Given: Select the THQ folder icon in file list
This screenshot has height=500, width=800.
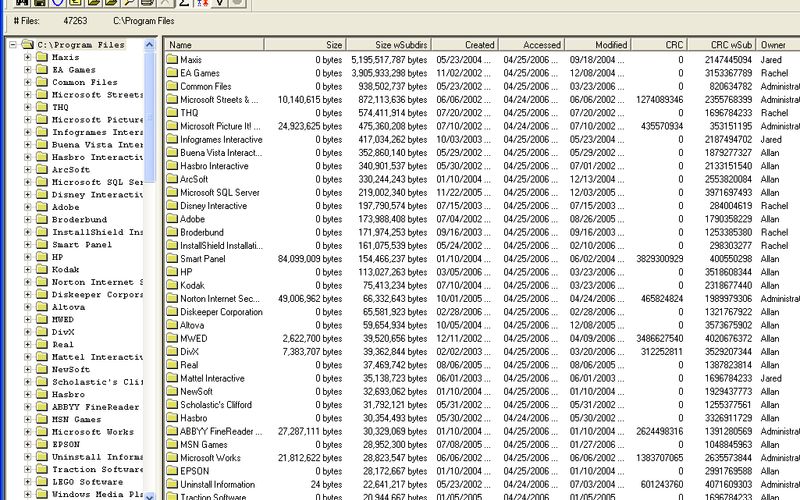Looking at the screenshot, I should [172, 113].
